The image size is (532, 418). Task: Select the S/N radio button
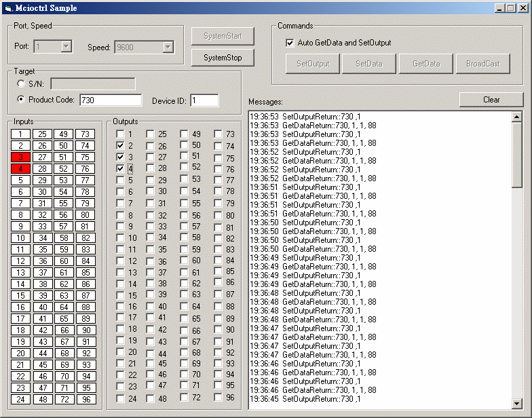[x=21, y=83]
